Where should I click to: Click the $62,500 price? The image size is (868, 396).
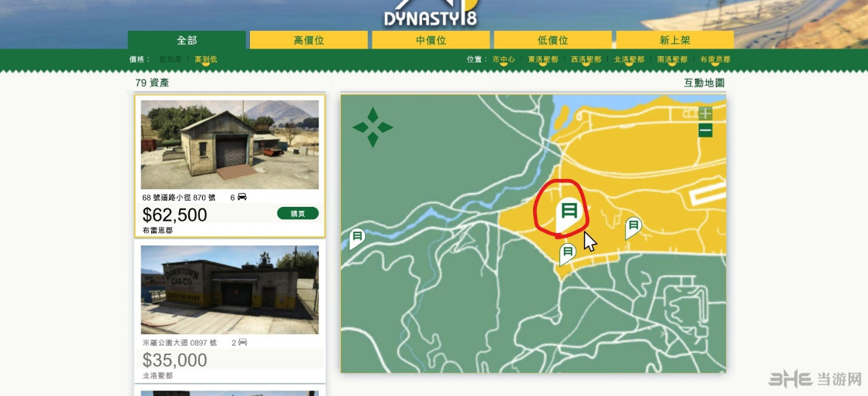(x=174, y=215)
